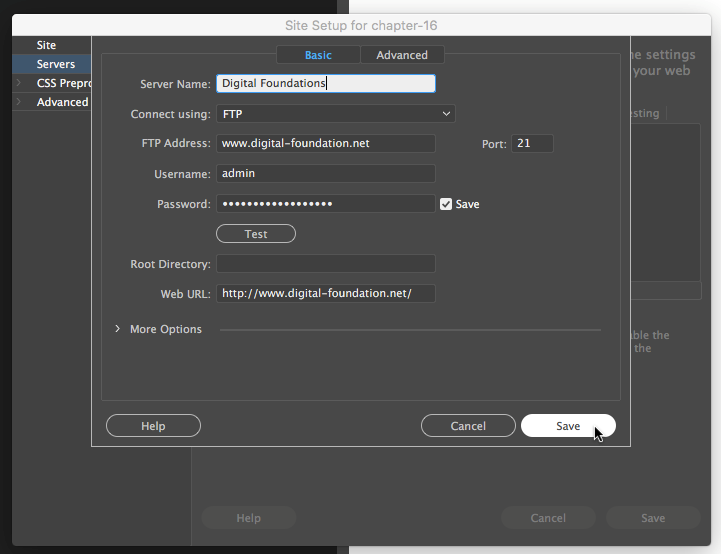
Task: Click the Username field
Action: (326, 173)
